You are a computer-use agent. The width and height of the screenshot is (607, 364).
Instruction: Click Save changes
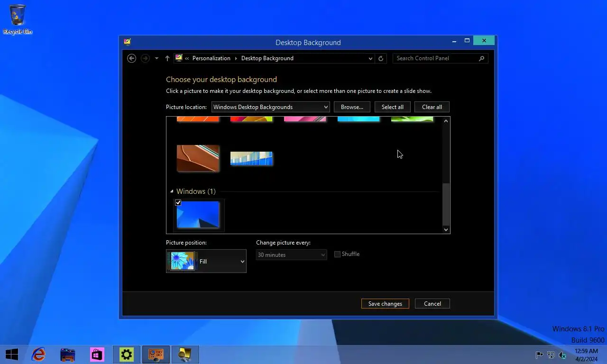pos(385,304)
